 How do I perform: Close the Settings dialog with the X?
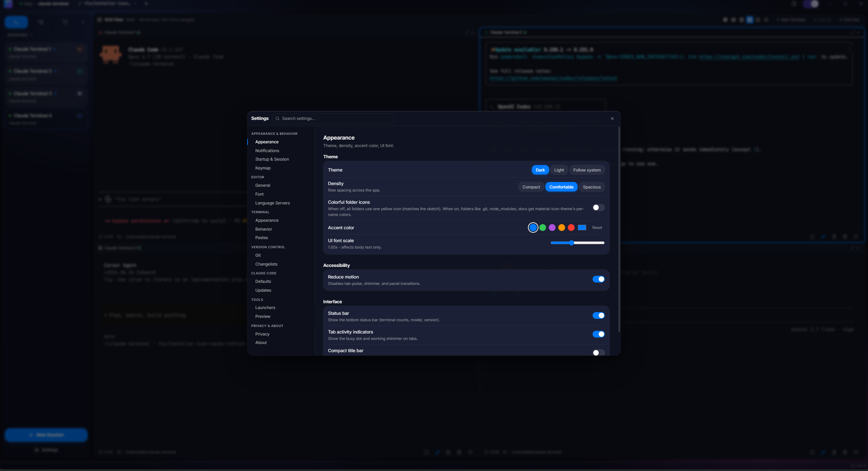(612, 119)
